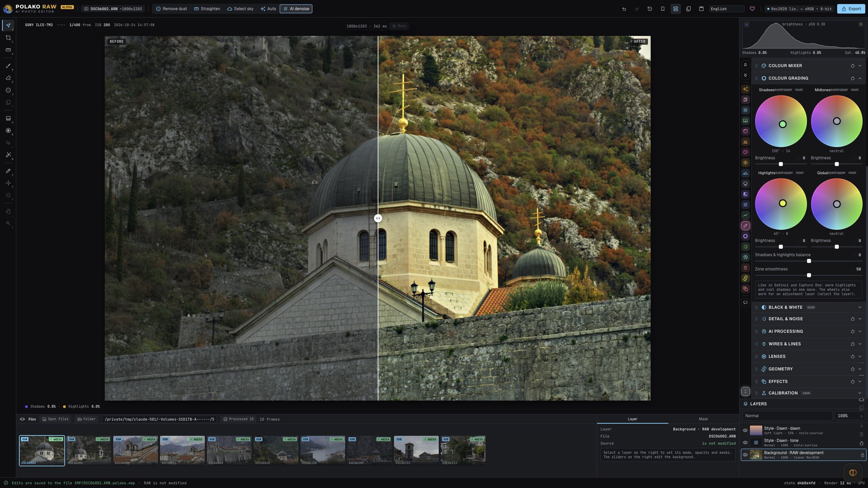Collapse the Colour Grading section chevron
The width and height of the screenshot is (868, 488).
tap(860, 79)
